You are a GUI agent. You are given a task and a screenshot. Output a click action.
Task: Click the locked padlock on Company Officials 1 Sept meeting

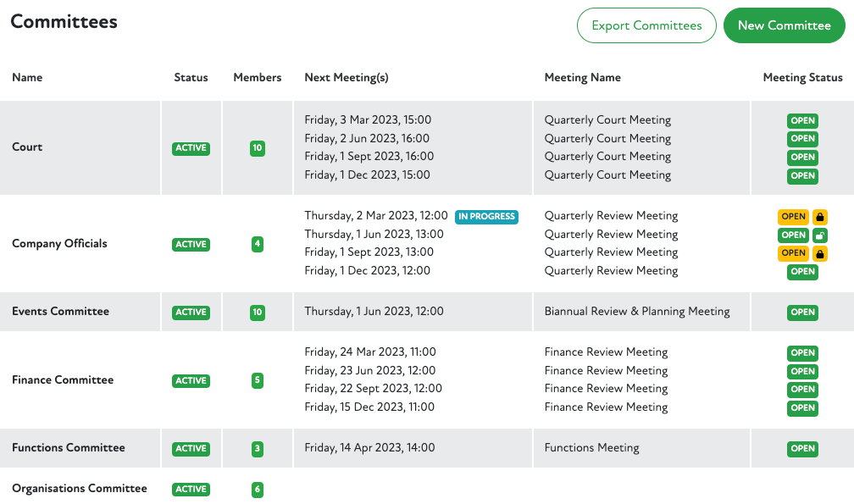coord(820,253)
